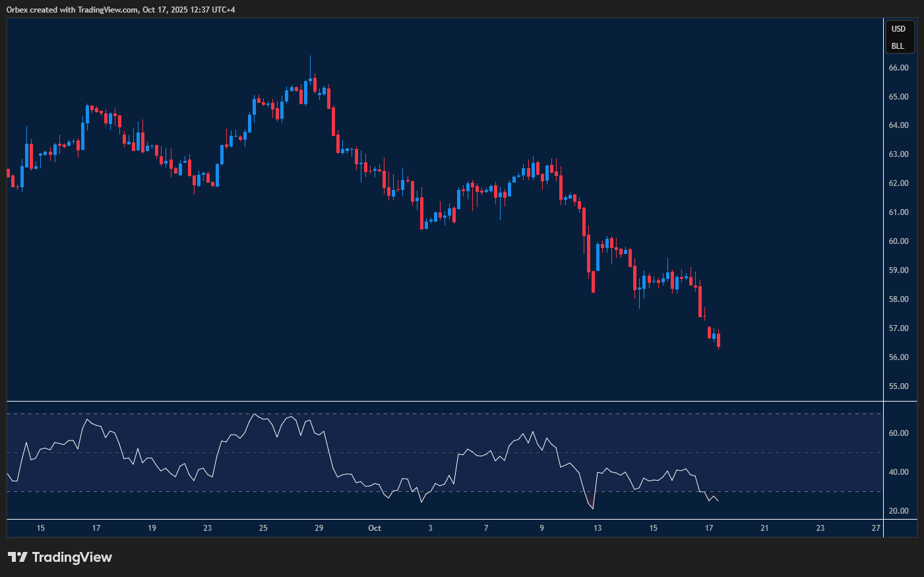Select date 29 on the time axis
The height and width of the screenshot is (577, 924).
coord(319,528)
